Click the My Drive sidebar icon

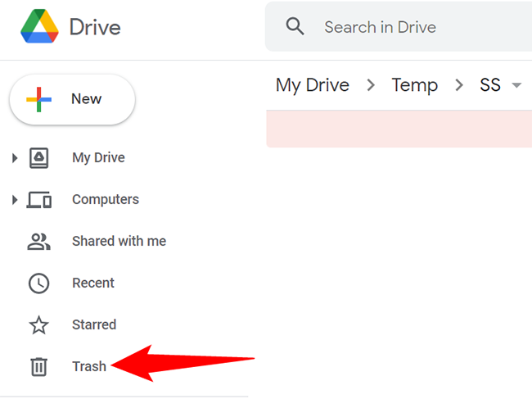point(39,157)
